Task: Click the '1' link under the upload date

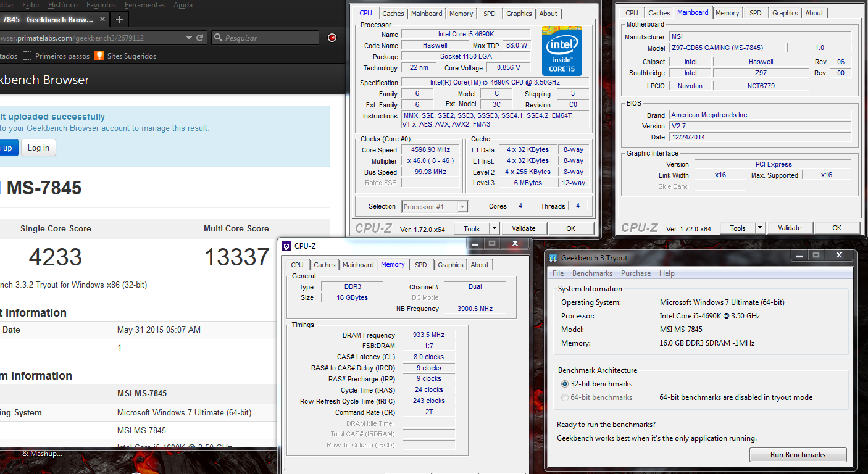Action: (120, 347)
